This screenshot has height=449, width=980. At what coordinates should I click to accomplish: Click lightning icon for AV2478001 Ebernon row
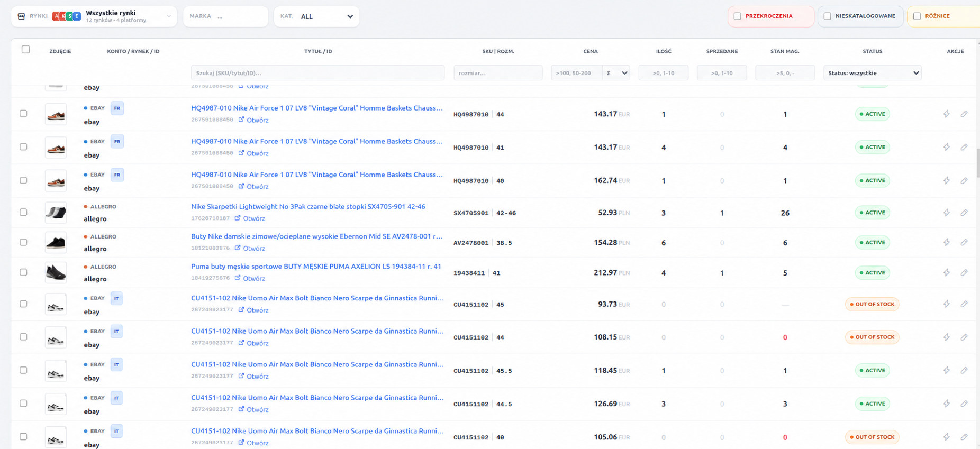click(946, 242)
